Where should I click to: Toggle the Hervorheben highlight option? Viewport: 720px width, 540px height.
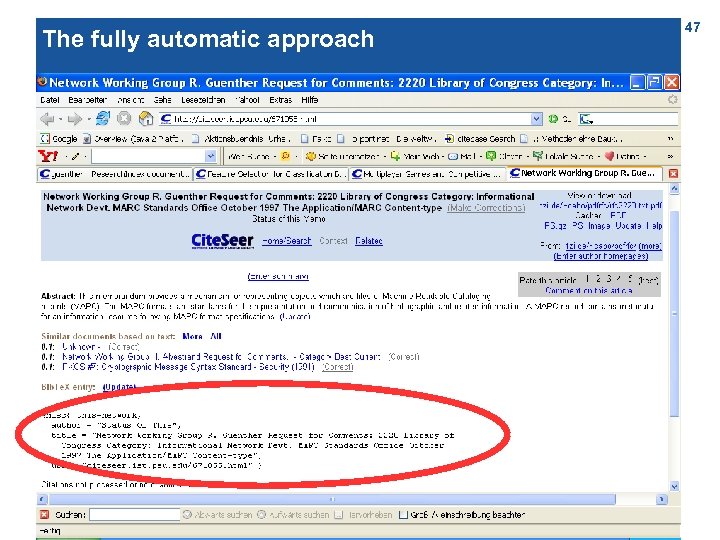click(363, 515)
